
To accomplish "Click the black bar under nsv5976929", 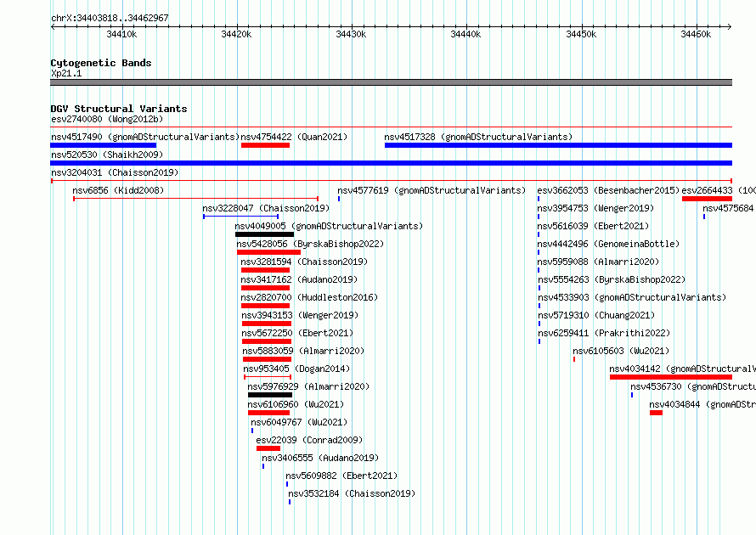I will click(270, 395).
